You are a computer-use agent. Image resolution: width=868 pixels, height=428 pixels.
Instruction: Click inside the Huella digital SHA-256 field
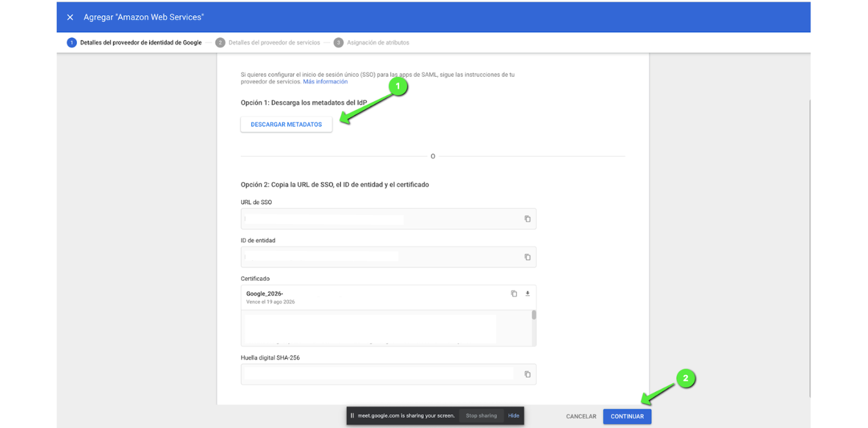point(388,374)
